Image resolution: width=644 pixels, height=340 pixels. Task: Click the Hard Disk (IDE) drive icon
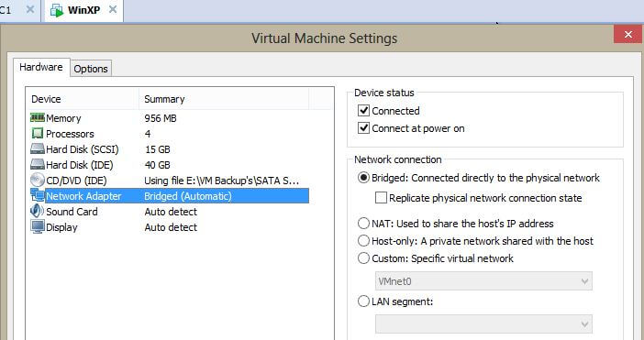click(x=38, y=164)
